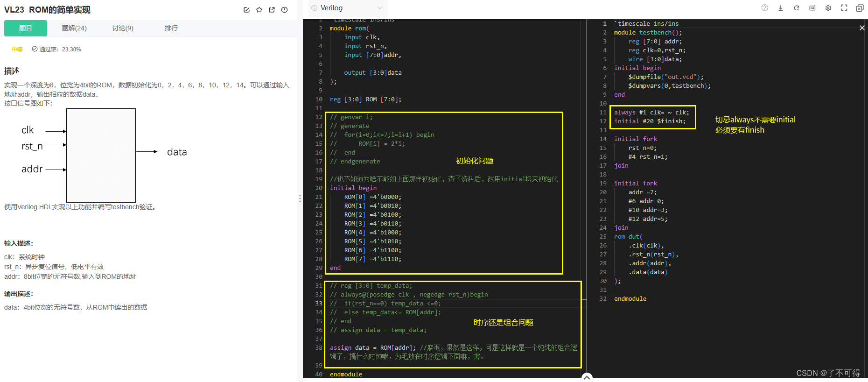Click the 'always #1 clk= ~ clk;' line
868x382 pixels.
(651, 113)
